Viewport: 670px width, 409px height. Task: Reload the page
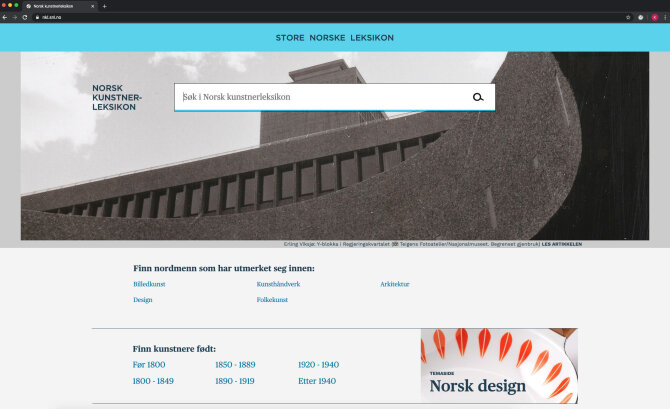coord(25,17)
